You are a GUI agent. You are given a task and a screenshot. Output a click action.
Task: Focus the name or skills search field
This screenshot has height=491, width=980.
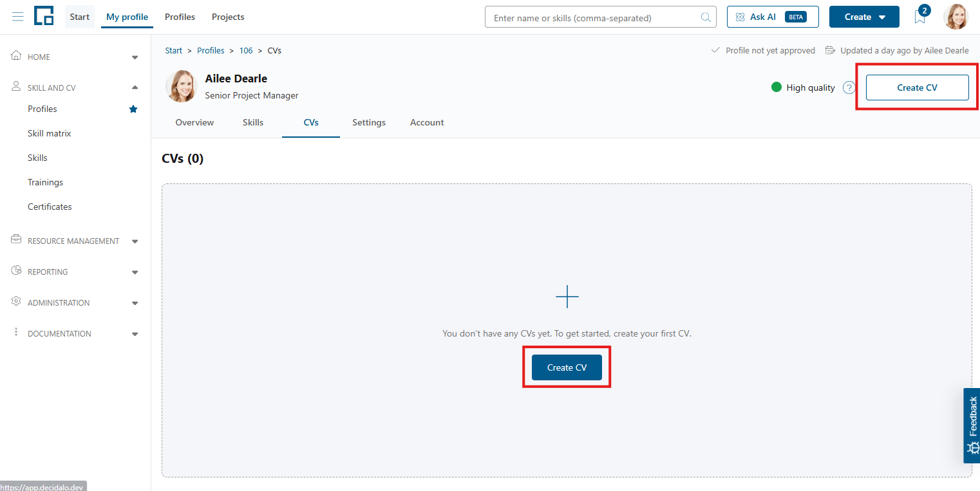(x=600, y=17)
